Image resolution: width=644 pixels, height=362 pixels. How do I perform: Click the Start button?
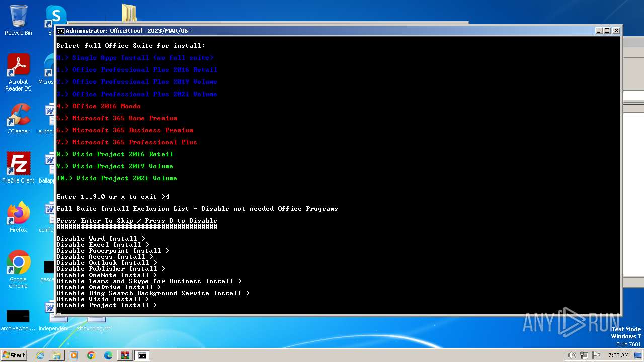(14, 355)
